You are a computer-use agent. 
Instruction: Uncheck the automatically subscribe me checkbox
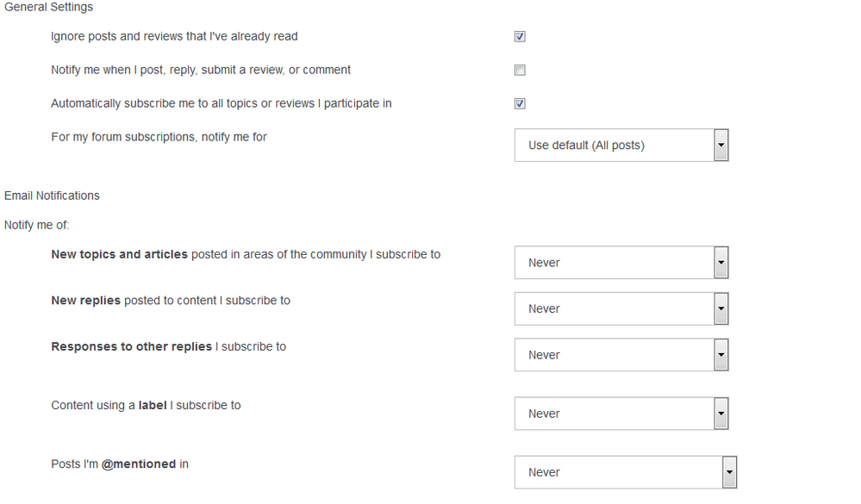click(x=520, y=104)
